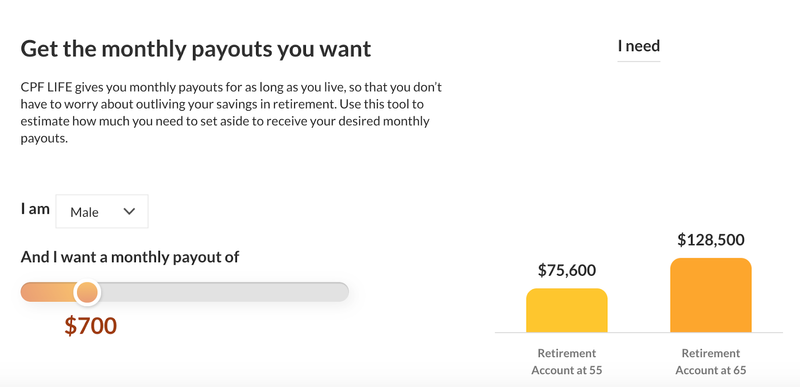Click the grey unfilled part of the payout slider
This screenshot has height=387, width=800.
pyautogui.click(x=224, y=292)
